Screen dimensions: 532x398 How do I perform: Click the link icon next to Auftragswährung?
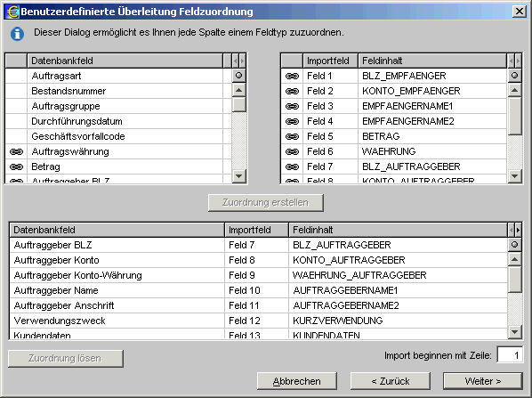pos(16,151)
